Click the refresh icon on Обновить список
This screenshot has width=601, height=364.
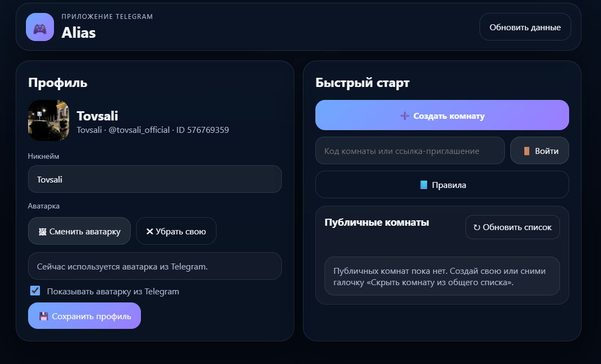click(x=478, y=227)
